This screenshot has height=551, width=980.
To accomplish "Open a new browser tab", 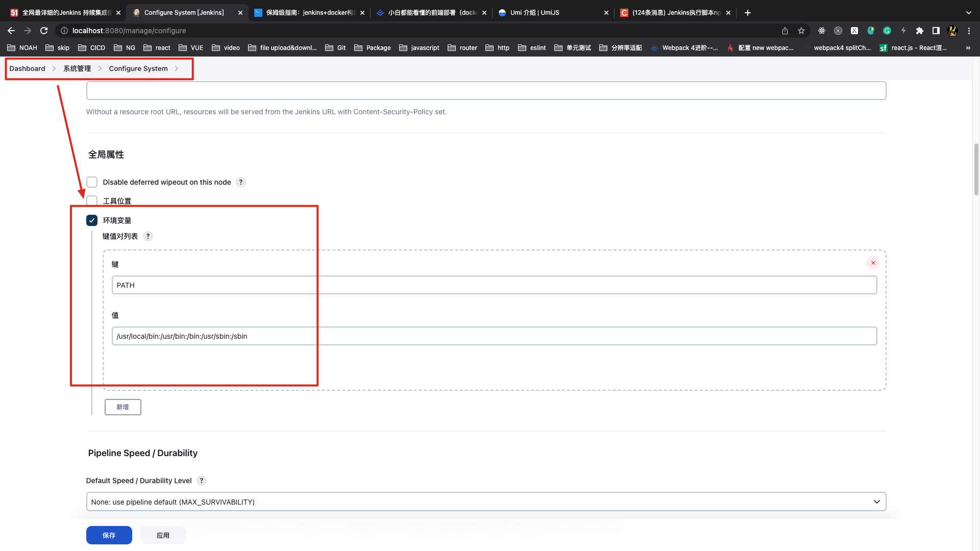I will pyautogui.click(x=748, y=13).
